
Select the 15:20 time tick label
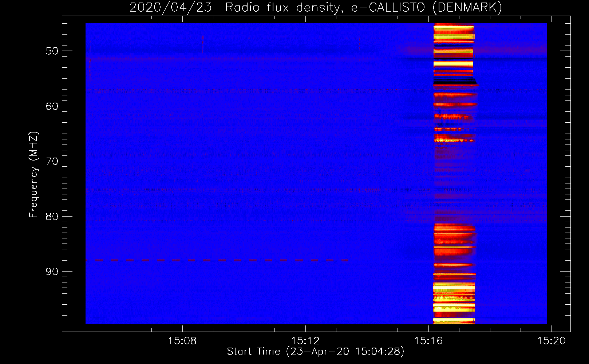click(552, 341)
